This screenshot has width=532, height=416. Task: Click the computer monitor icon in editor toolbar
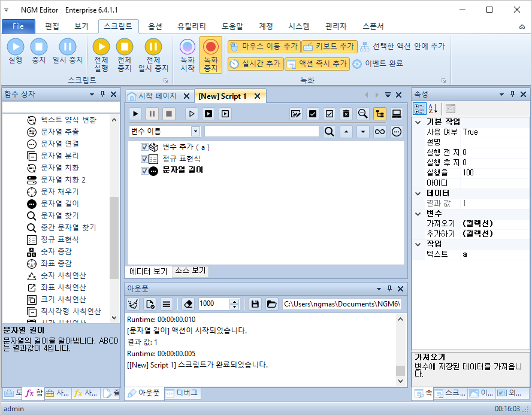click(x=396, y=114)
